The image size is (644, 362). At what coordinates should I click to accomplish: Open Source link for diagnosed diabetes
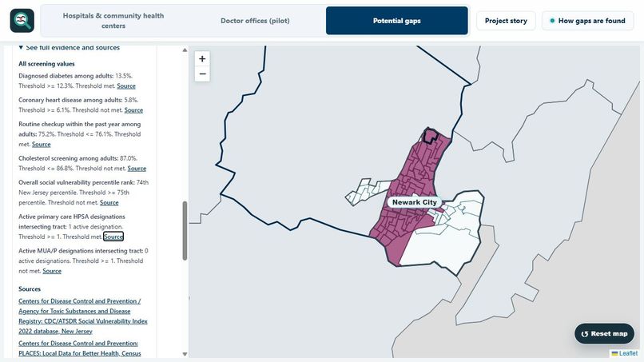(126, 86)
